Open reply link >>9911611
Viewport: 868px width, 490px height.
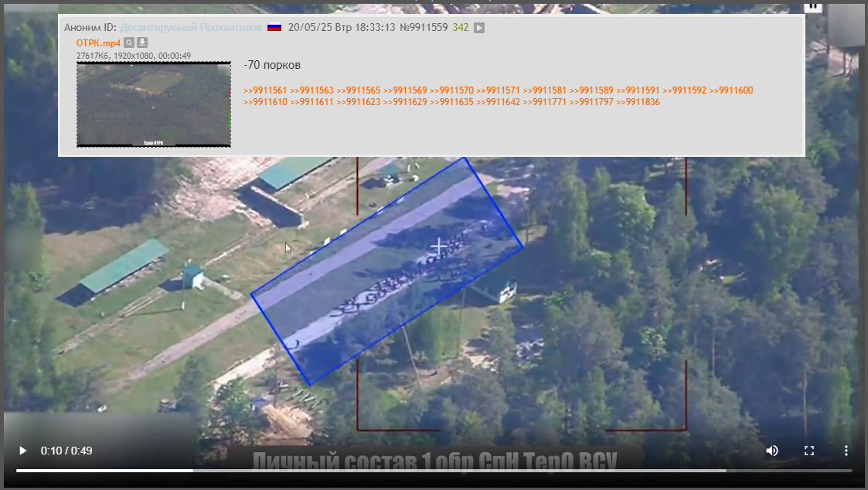(x=311, y=102)
